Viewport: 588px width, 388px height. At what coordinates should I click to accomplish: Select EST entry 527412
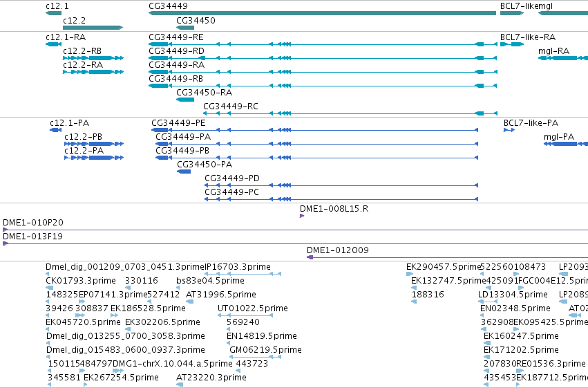pyautogui.click(x=164, y=295)
